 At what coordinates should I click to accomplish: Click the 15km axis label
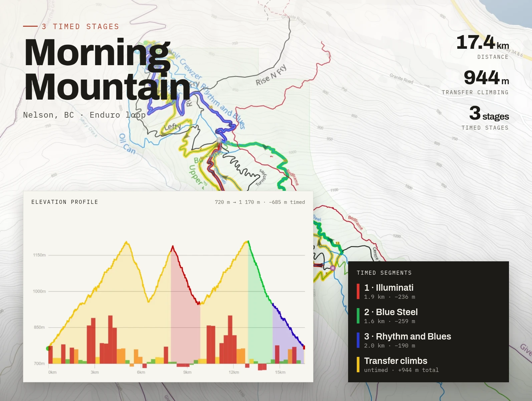click(280, 372)
